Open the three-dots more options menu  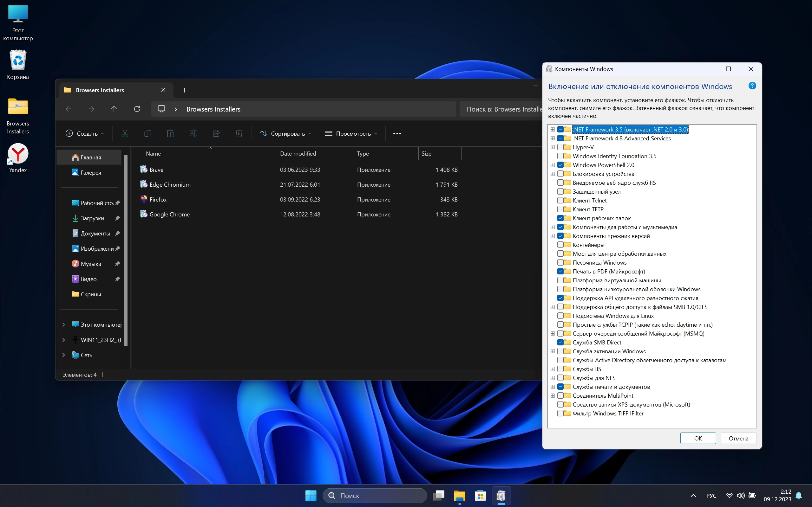click(x=396, y=133)
